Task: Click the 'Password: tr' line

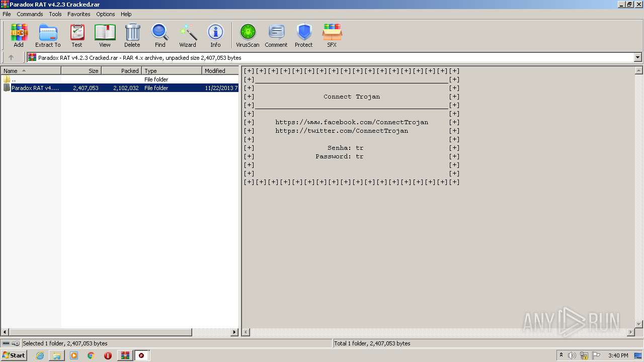Action: pyautogui.click(x=340, y=156)
